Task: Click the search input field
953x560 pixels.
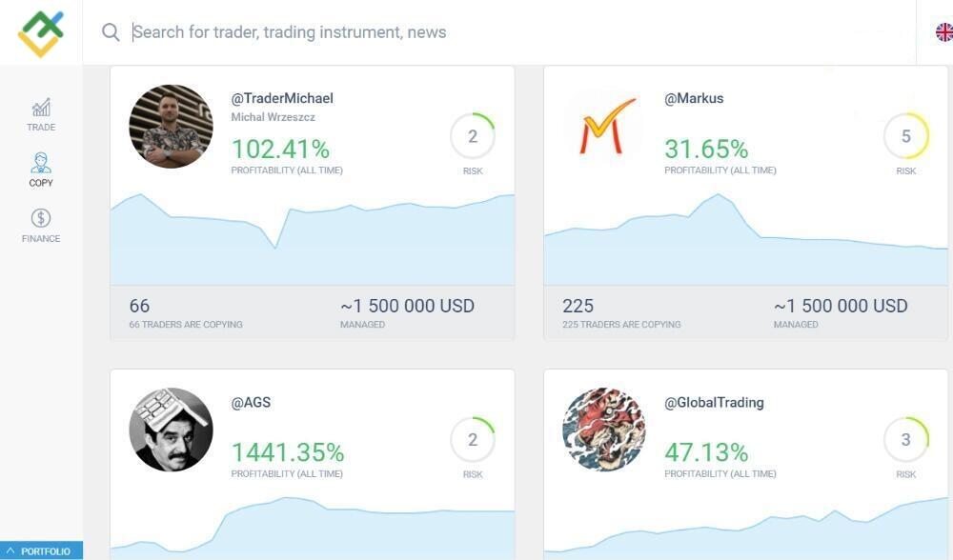Action: coord(476,32)
